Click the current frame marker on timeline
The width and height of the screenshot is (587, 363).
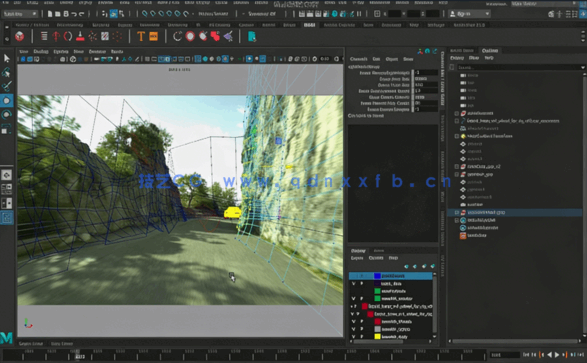(x=79, y=356)
